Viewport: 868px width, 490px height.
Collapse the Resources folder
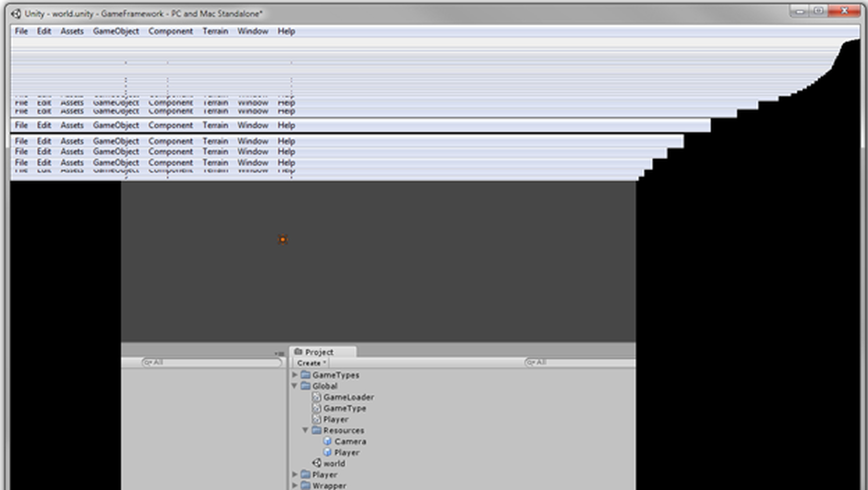[305, 430]
